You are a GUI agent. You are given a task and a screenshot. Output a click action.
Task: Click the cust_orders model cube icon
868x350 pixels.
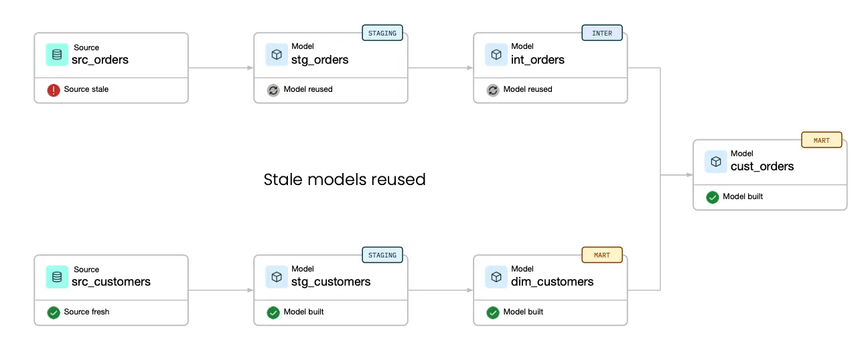716,162
